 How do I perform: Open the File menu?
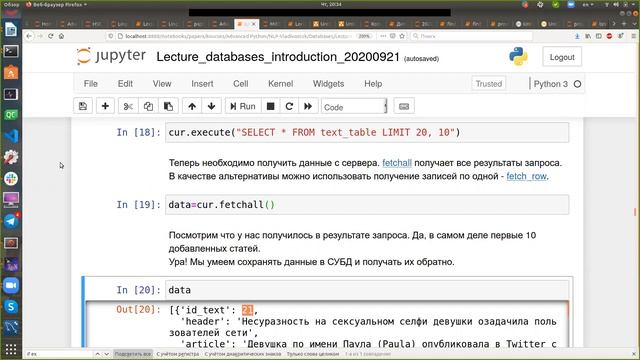pos(91,84)
